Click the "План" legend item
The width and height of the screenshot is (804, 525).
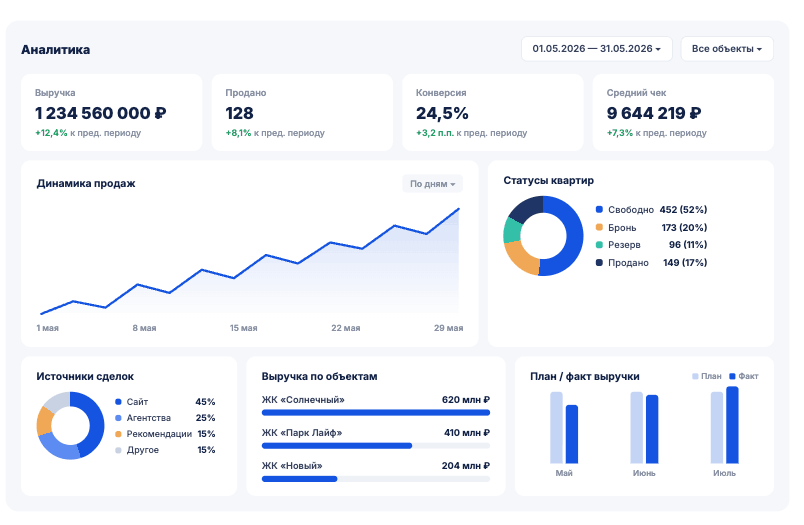707,376
